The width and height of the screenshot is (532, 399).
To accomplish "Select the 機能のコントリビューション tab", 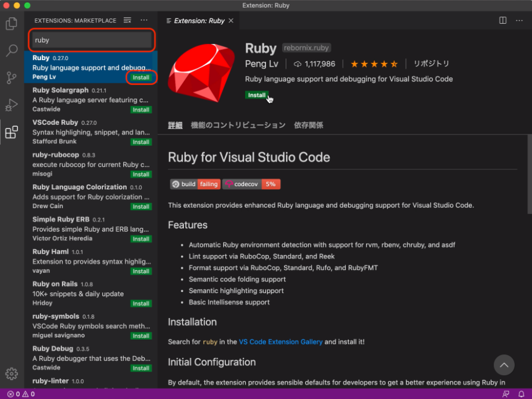I will click(x=238, y=125).
